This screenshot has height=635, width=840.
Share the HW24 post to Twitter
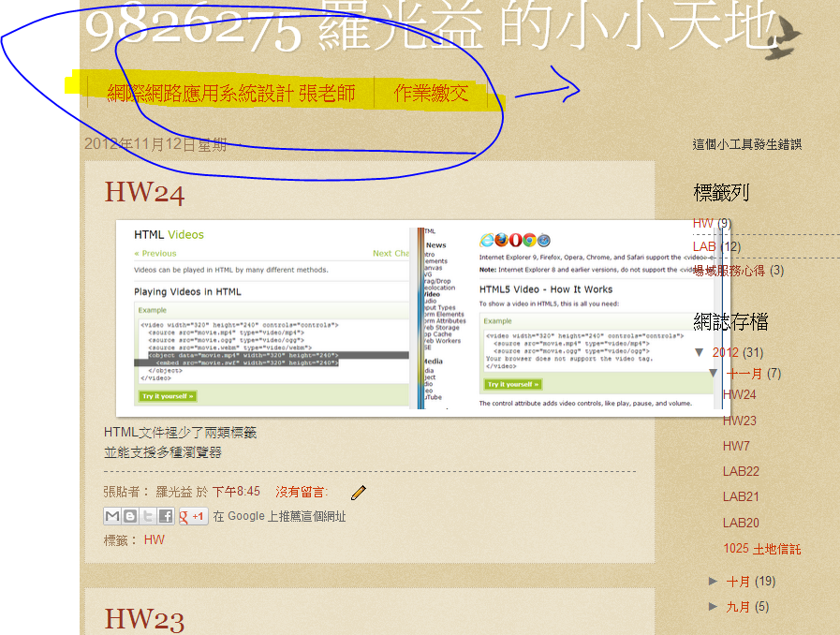click(x=147, y=516)
